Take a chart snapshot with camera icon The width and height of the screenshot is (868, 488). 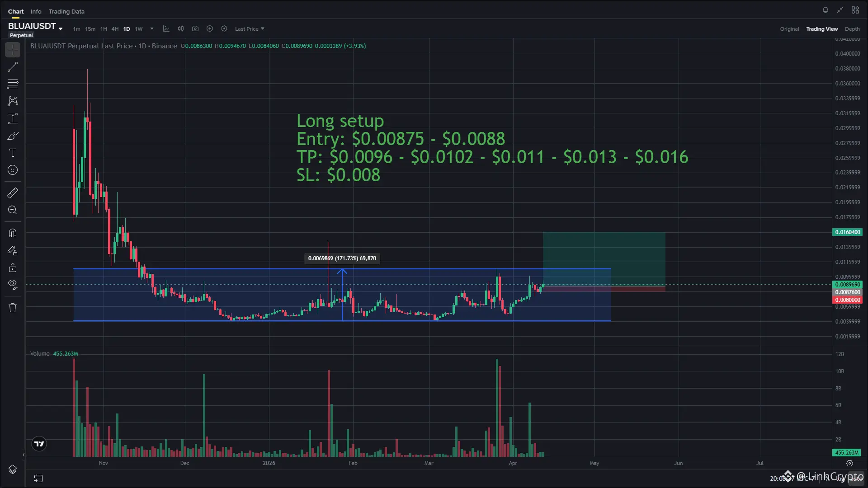[x=195, y=28]
